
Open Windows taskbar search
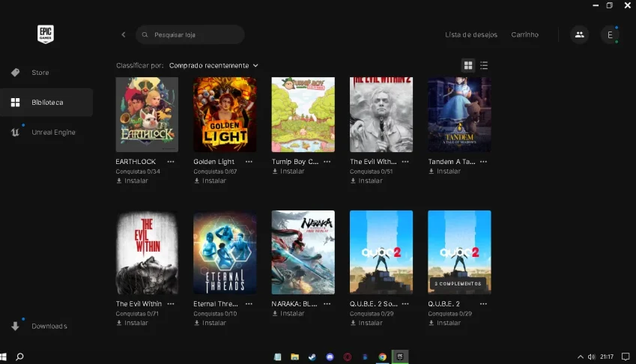(x=19, y=357)
